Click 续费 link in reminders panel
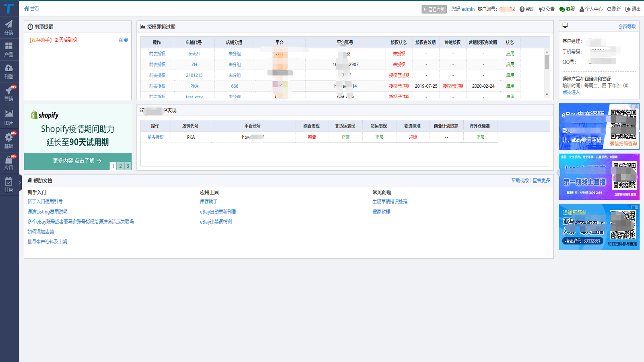Screen dimensions: 644x362 click(123, 40)
